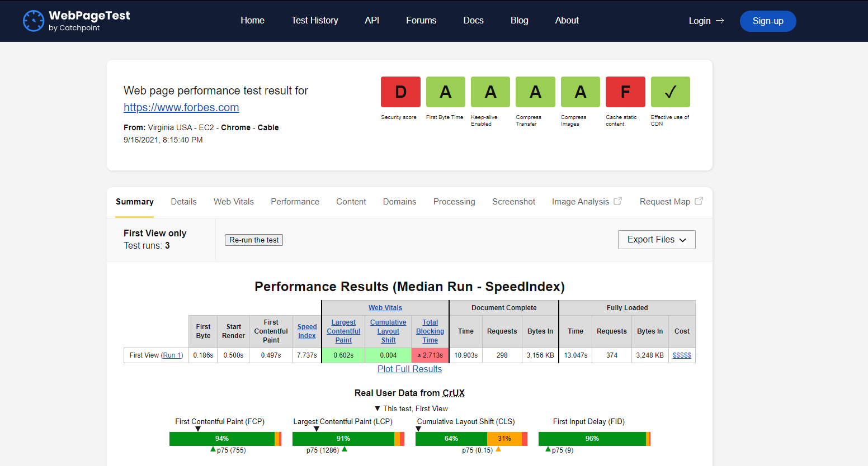Open the Export Files dropdown
Viewport: 868px width, 466px height.
(x=657, y=240)
